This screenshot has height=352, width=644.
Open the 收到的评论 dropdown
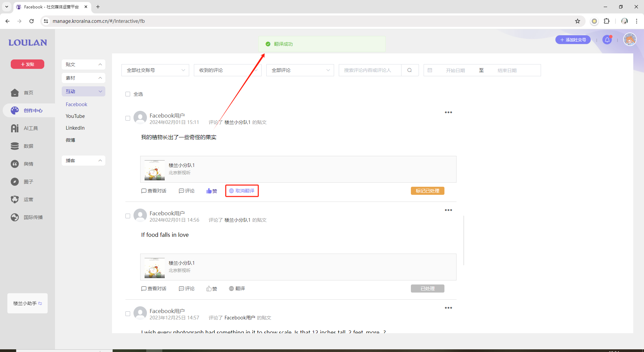coord(228,70)
